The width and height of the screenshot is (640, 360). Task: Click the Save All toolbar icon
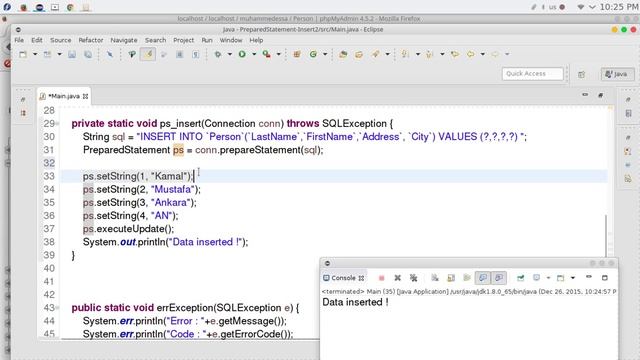point(88,54)
